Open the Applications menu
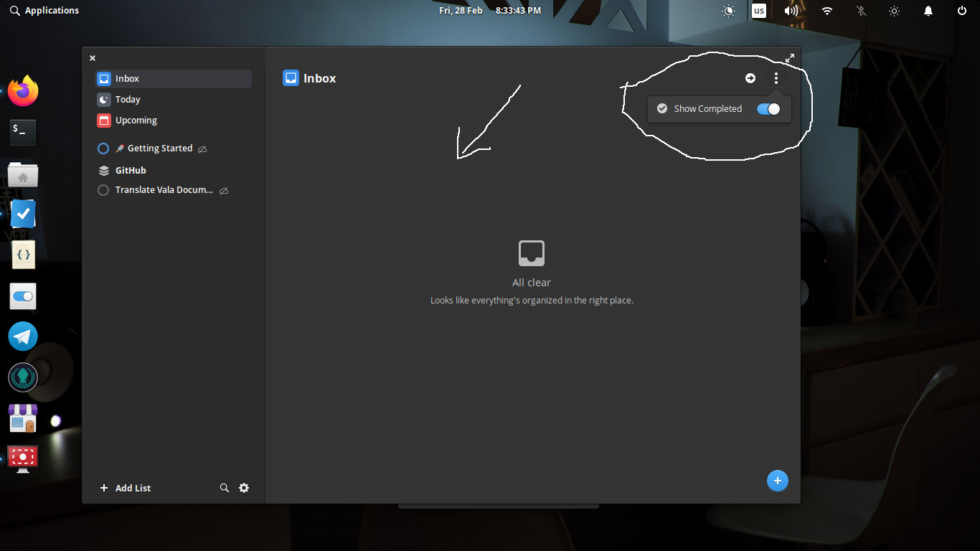Image resolution: width=980 pixels, height=551 pixels. [x=44, y=11]
